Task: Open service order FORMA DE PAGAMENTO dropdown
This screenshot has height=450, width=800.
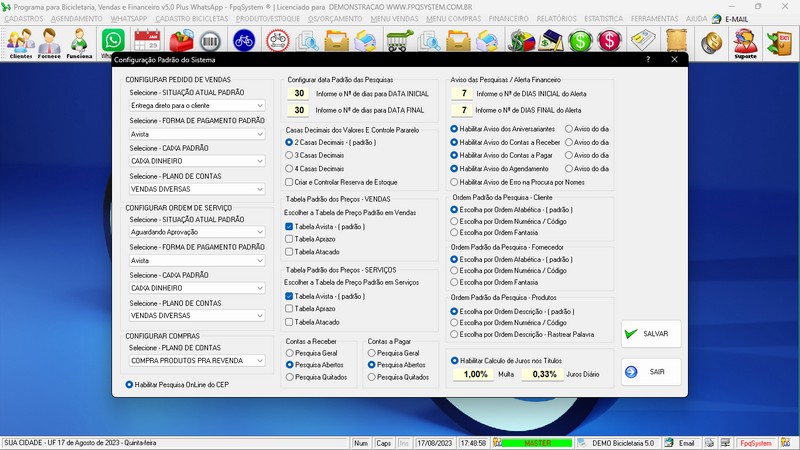Action: point(197,260)
